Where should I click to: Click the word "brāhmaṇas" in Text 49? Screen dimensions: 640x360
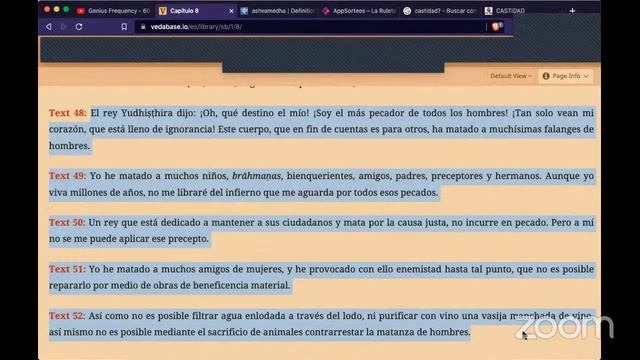coord(256,176)
